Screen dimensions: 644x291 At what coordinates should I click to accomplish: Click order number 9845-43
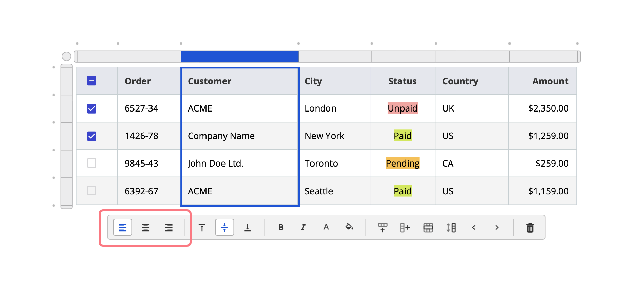click(x=141, y=164)
